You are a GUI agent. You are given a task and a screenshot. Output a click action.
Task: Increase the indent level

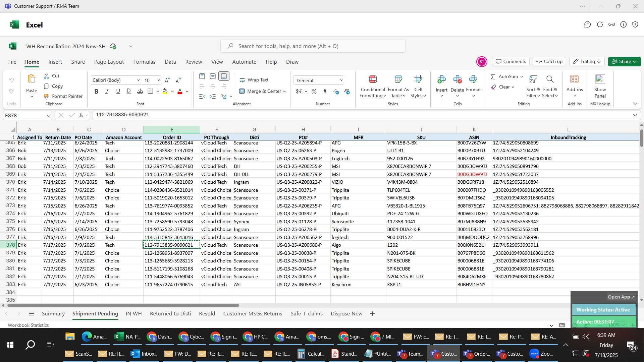(x=213, y=97)
